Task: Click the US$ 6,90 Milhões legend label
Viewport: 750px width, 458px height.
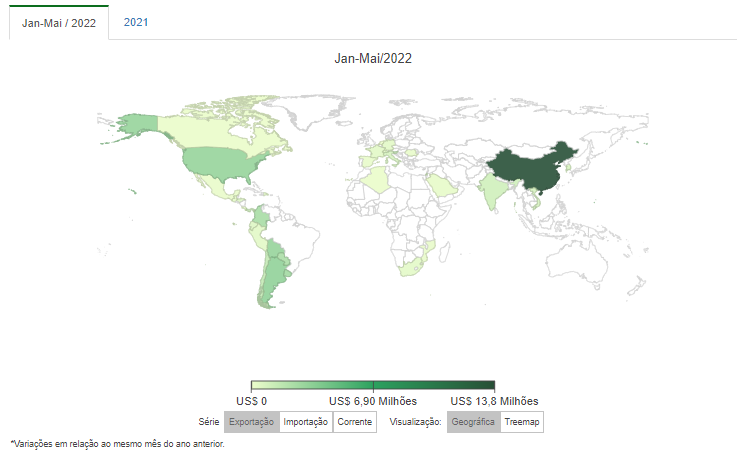Action: point(373,401)
